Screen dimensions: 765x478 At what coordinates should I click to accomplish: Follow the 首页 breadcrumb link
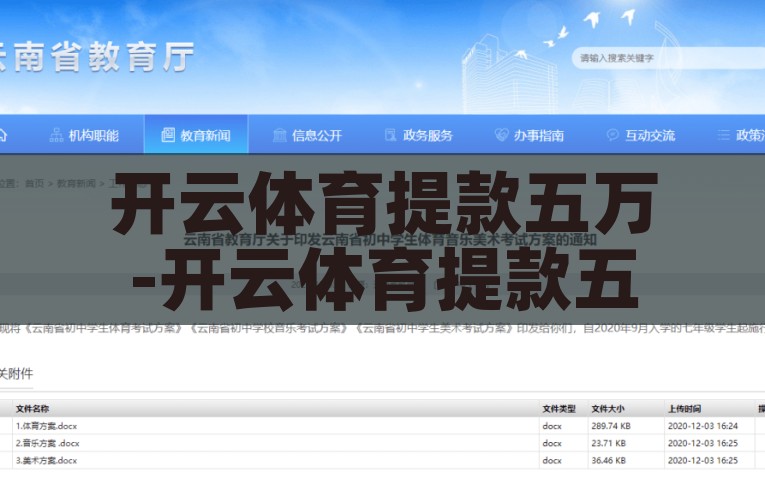(35, 183)
